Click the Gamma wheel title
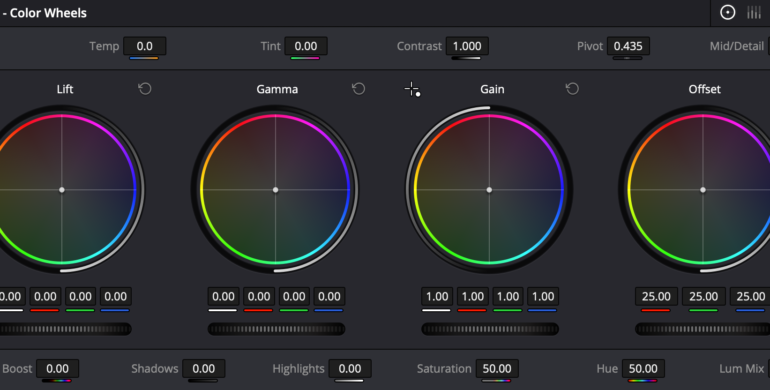770x390 pixels. point(277,89)
